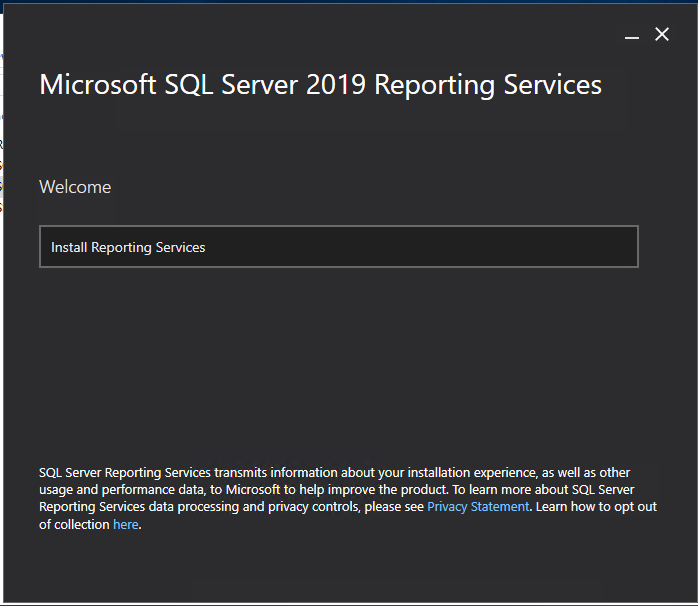Image resolution: width=698 pixels, height=606 pixels.
Task: Click the 'usage and performance data' text
Action: (x=118, y=490)
